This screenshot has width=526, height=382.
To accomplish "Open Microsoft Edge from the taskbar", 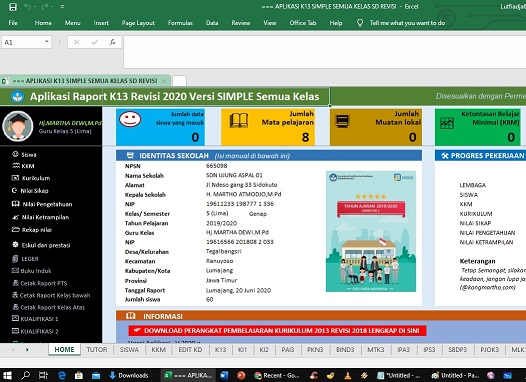I will tap(62, 375).
